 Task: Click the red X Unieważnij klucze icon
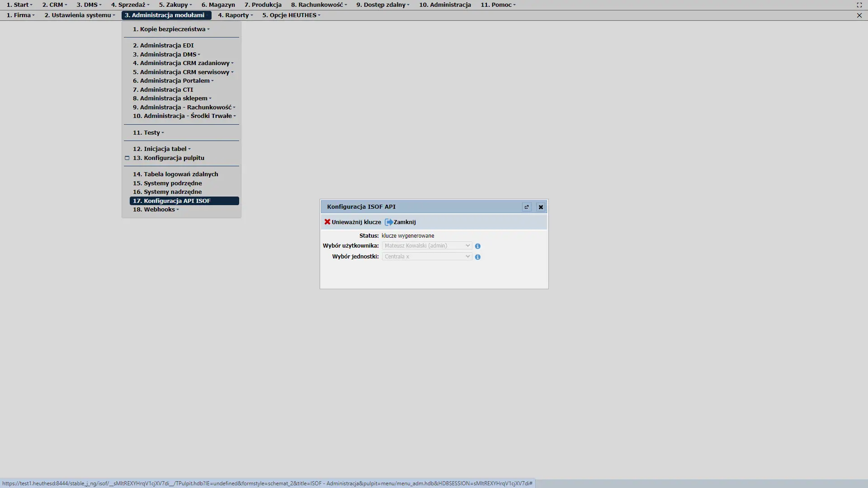(327, 222)
